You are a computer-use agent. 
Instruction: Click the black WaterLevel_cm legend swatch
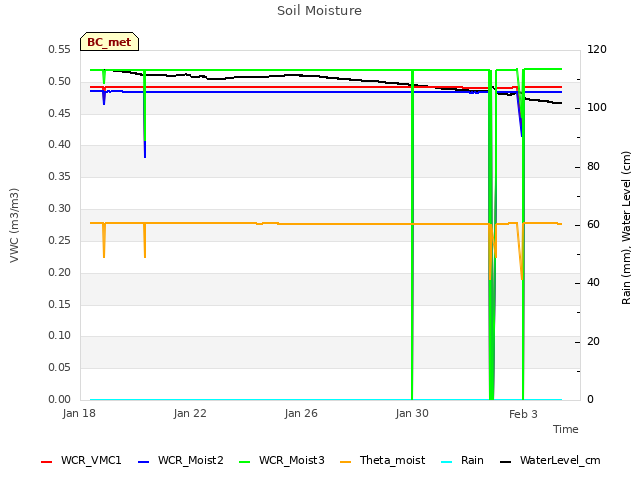pyautogui.click(x=506, y=462)
